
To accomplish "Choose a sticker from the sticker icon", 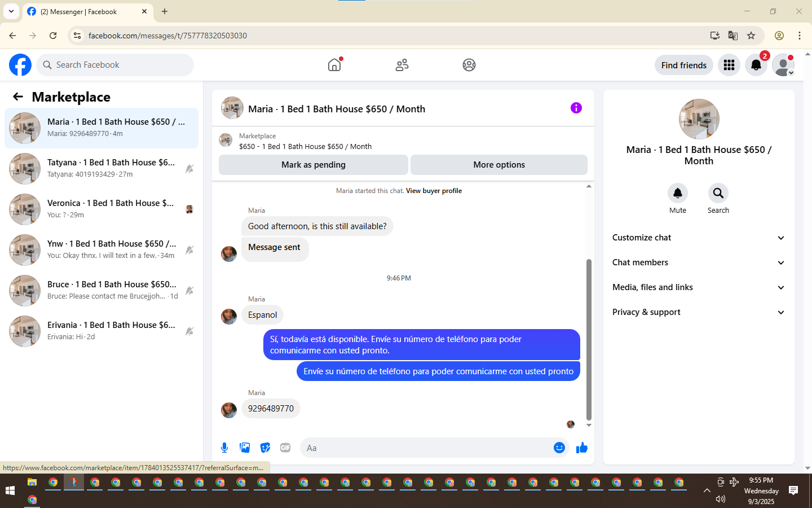I will (x=265, y=448).
